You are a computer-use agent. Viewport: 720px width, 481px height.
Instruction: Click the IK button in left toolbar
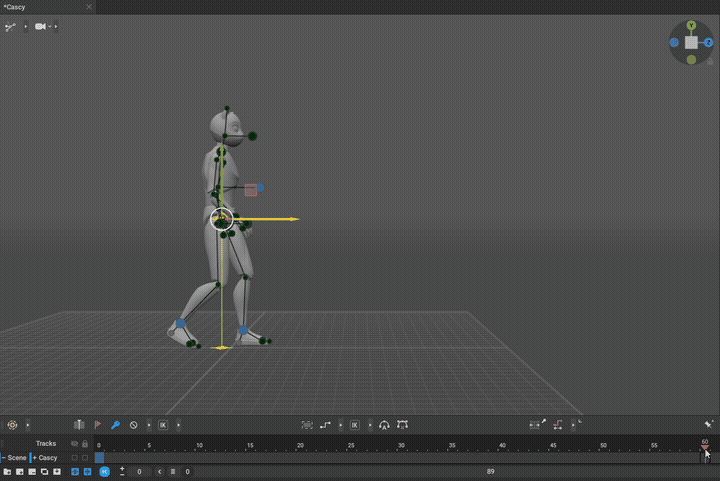coord(163,425)
